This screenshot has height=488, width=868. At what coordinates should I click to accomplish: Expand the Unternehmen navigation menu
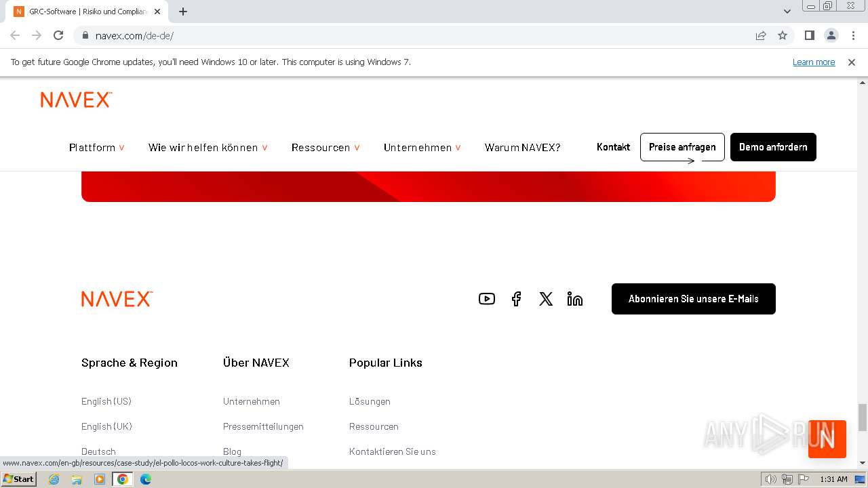tap(422, 147)
